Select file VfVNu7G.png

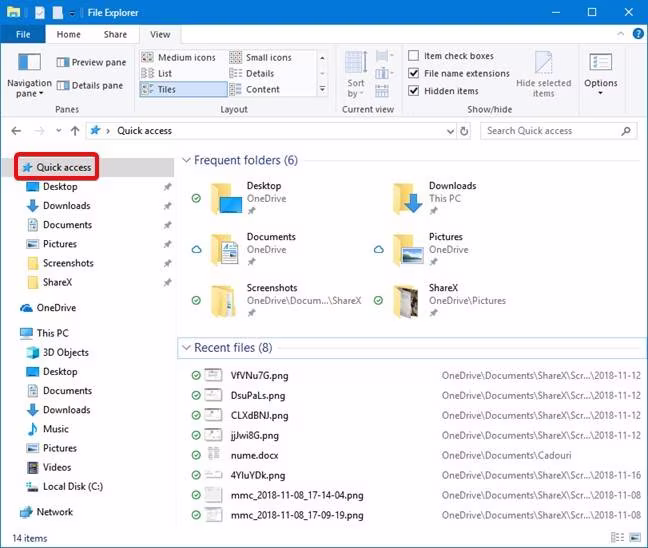click(260, 376)
